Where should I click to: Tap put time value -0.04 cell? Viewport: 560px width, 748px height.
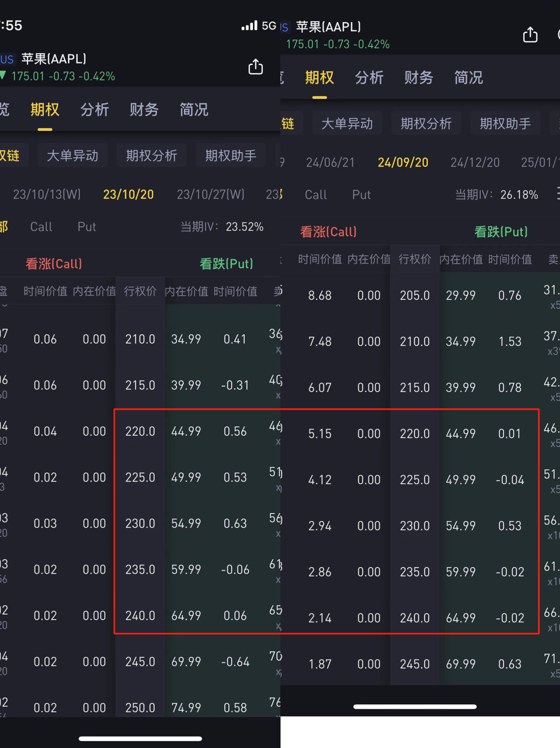tap(510, 480)
